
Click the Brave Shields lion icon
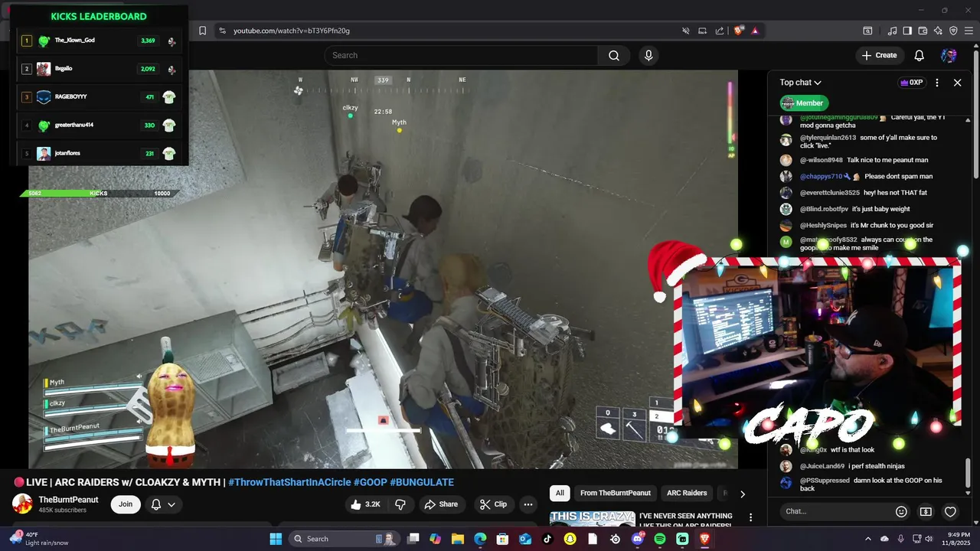[739, 31]
